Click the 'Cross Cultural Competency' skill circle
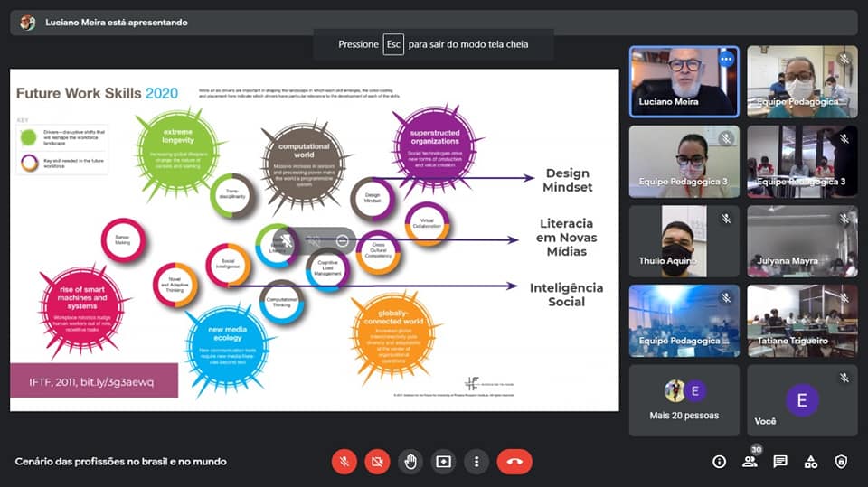This screenshot has height=487, width=868. click(x=378, y=252)
